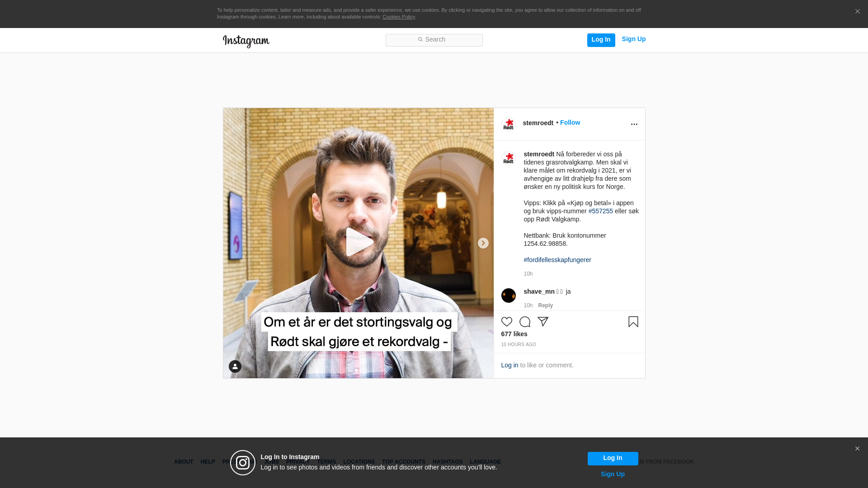
Task: Open stemroedt username in caption
Action: 539,155
